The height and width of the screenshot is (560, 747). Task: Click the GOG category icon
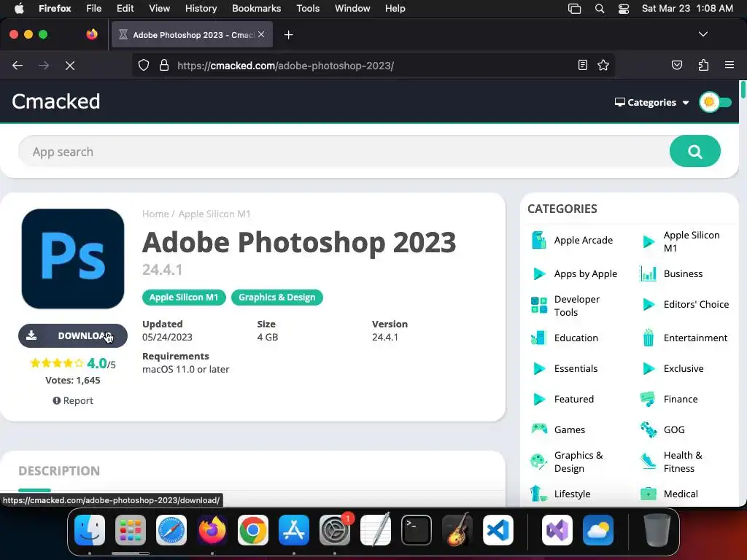click(648, 429)
